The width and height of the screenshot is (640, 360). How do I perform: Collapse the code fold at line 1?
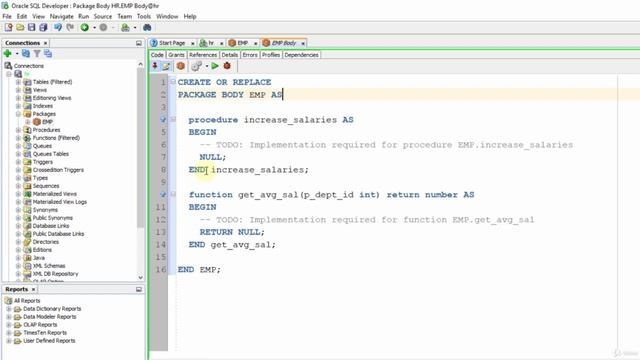click(x=173, y=82)
